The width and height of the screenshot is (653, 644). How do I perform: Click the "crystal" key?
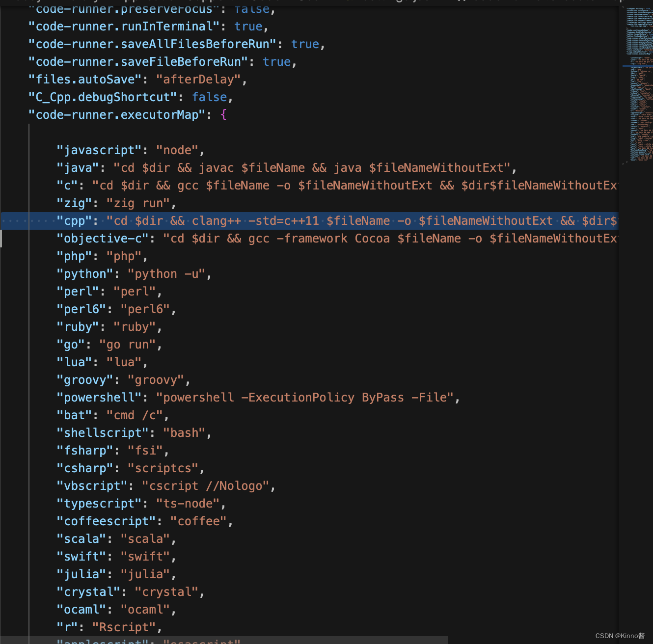coord(89,592)
